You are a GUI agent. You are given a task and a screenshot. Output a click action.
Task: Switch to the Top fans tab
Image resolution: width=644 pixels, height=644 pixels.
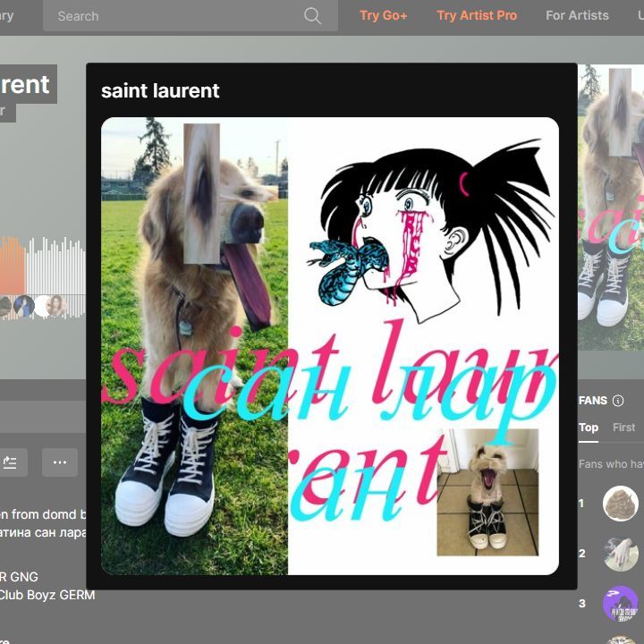[x=589, y=428]
